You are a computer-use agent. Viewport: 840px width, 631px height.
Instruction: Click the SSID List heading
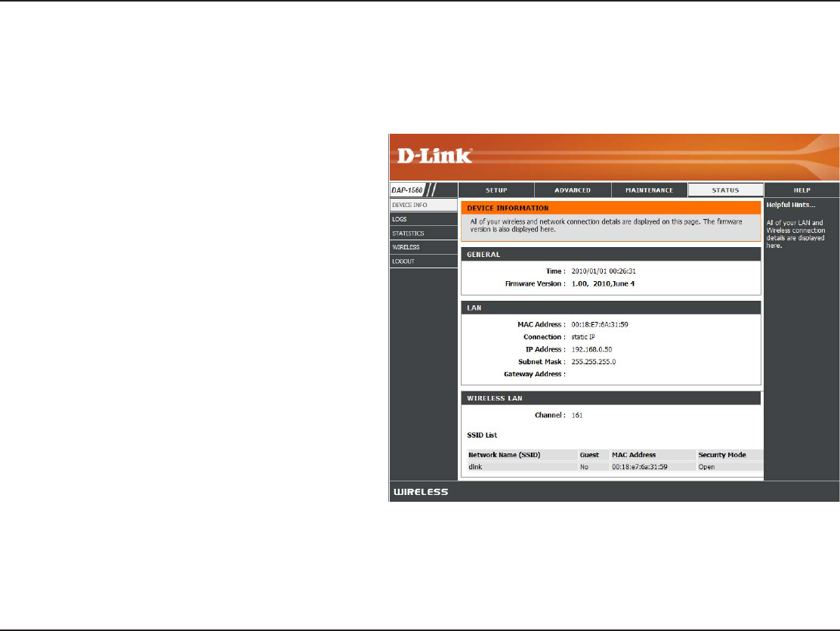tap(482, 435)
